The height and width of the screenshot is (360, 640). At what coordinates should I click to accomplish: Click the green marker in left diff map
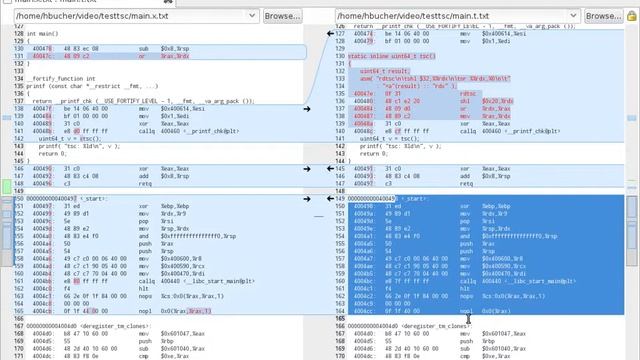(7, 186)
